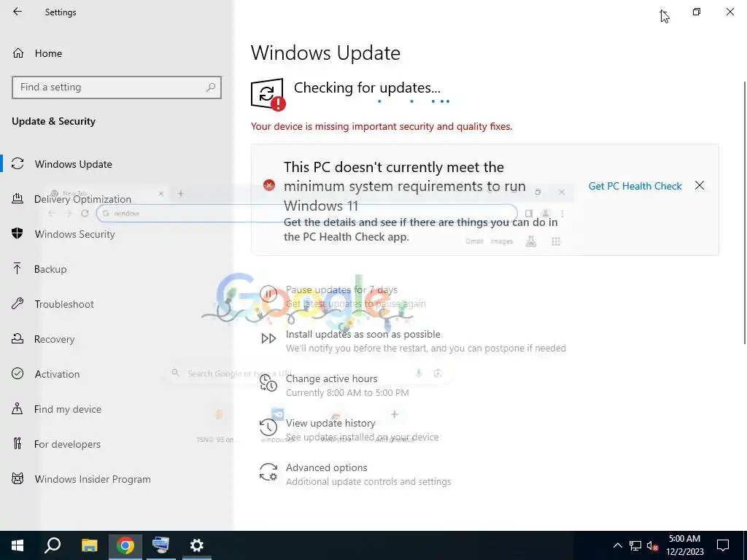This screenshot has width=747, height=560.
Task: Open Change active hours
Action: pyautogui.click(x=332, y=378)
